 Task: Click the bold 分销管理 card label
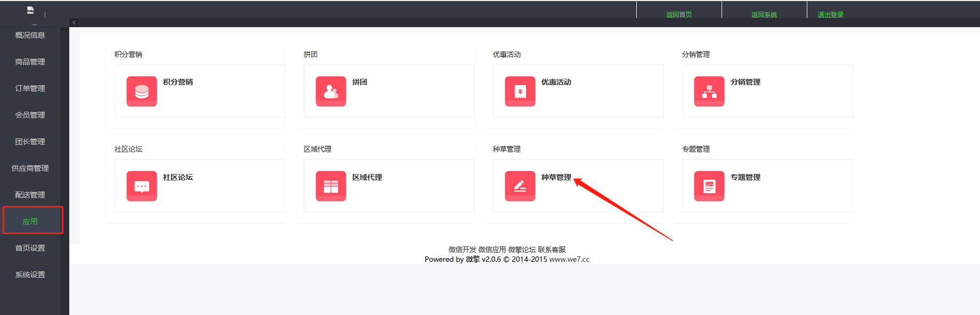point(746,82)
